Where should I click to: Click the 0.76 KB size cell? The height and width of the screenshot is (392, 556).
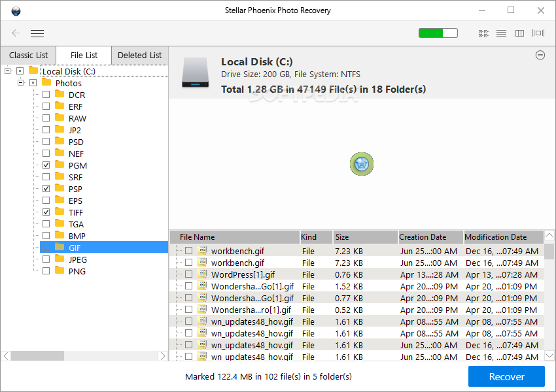click(x=349, y=274)
